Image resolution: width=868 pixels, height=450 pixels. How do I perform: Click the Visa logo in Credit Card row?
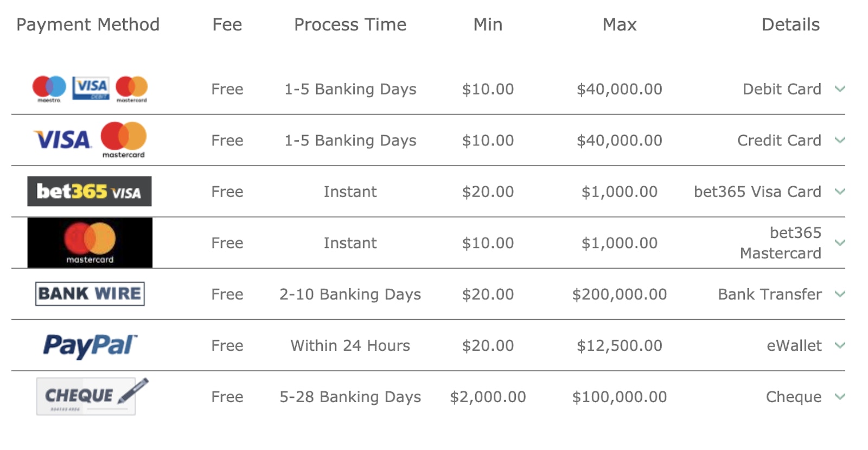click(x=62, y=140)
